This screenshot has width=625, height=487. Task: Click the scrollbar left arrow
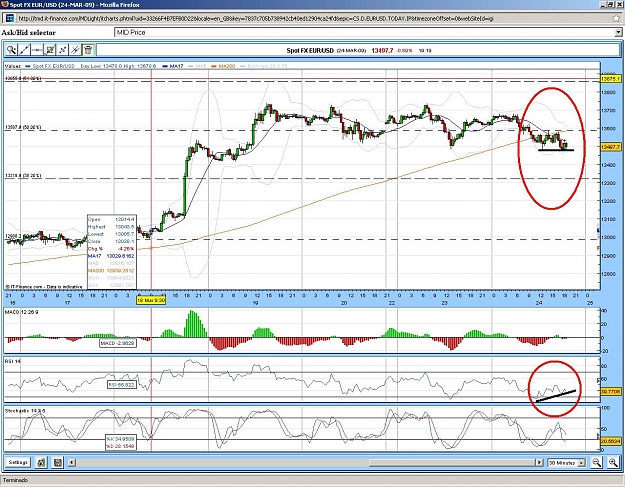72,462
